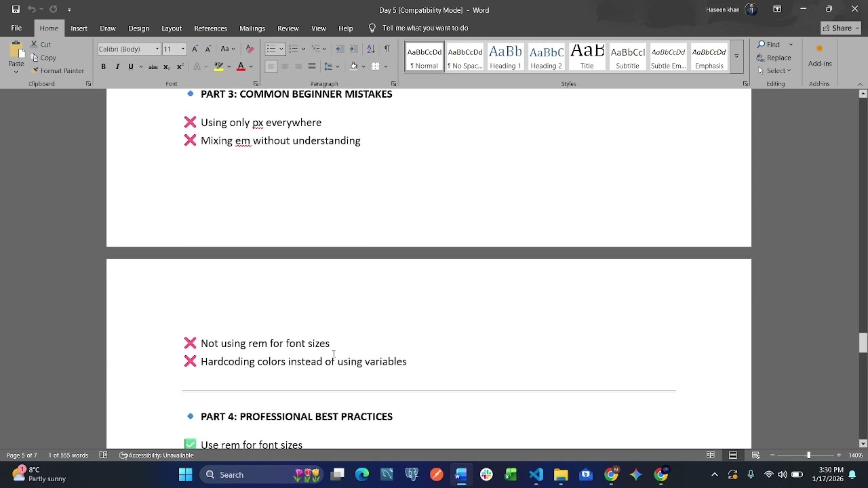The image size is (868, 488).
Task: Open the font size dropdown
Action: click(x=182, y=49)
